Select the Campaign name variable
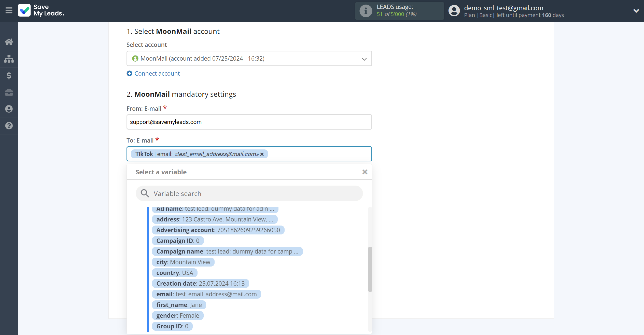The height and width of the screenshot is (335, 644). point(227,252)
